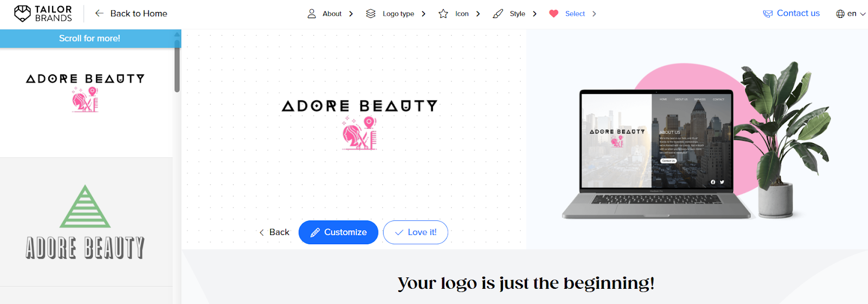Go to the Select step
Viewport: 868px width, 304px height.
pyautogui.click(x=575, y=14)
